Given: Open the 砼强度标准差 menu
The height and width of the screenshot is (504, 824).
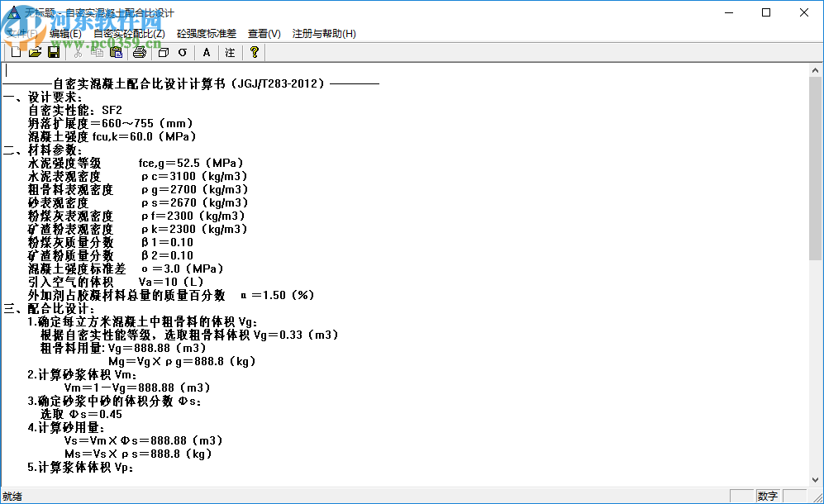Looking at the screenshot, I should pos(207,34).
